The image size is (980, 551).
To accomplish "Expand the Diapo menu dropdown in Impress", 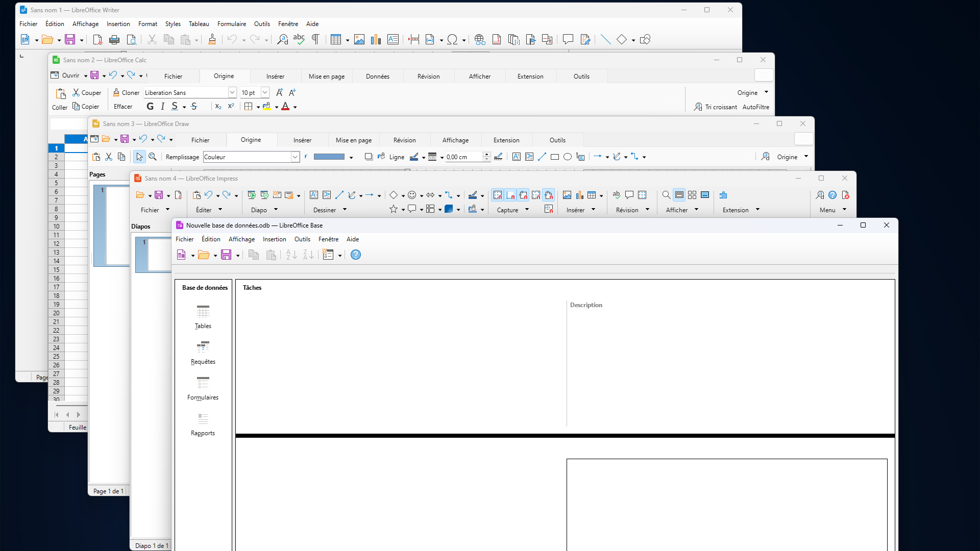I will [276, 210].
